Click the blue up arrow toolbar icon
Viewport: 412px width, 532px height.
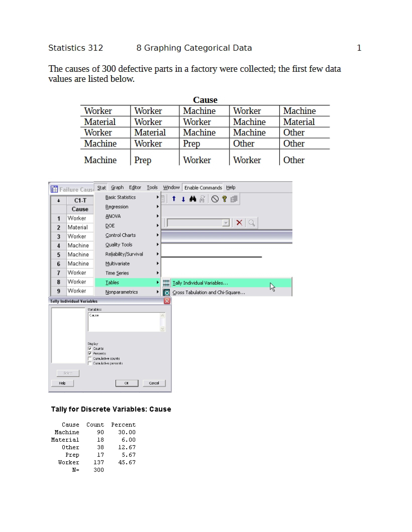click(174, 199)
